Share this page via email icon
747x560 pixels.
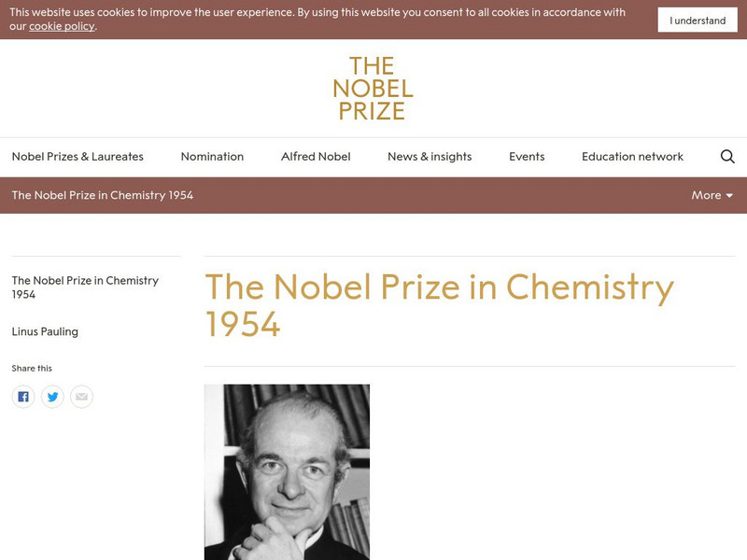82,397
